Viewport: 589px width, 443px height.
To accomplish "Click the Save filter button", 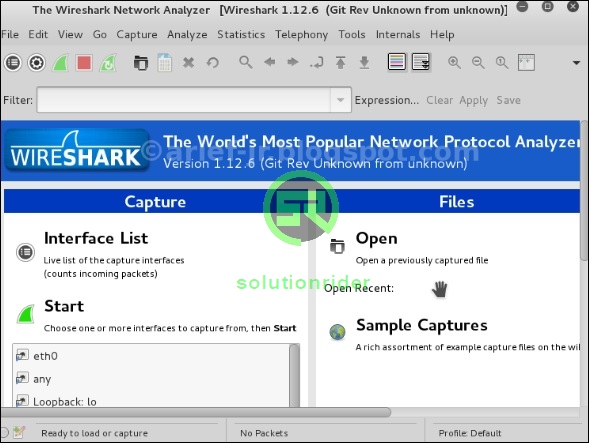I will coord(509,100).
